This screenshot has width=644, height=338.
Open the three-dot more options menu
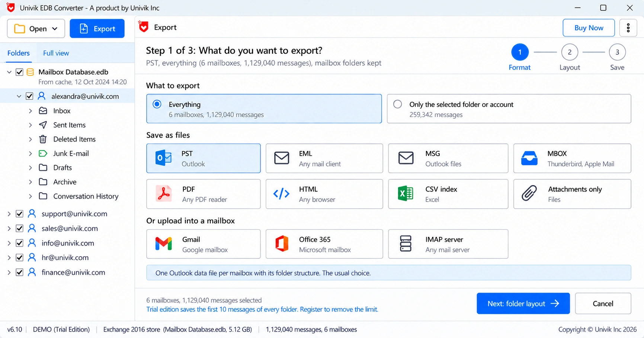coord(628,28)
